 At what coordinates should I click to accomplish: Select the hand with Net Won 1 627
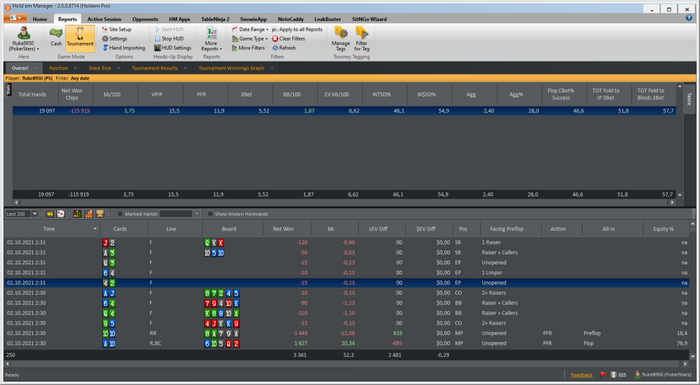(x=346, y=343)
